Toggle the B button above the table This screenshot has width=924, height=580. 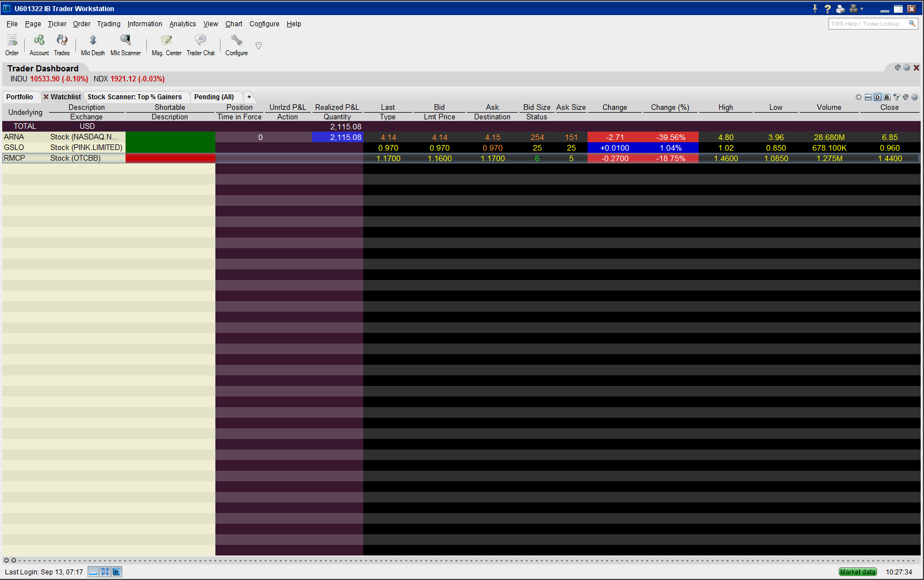[x=887, y=97]
